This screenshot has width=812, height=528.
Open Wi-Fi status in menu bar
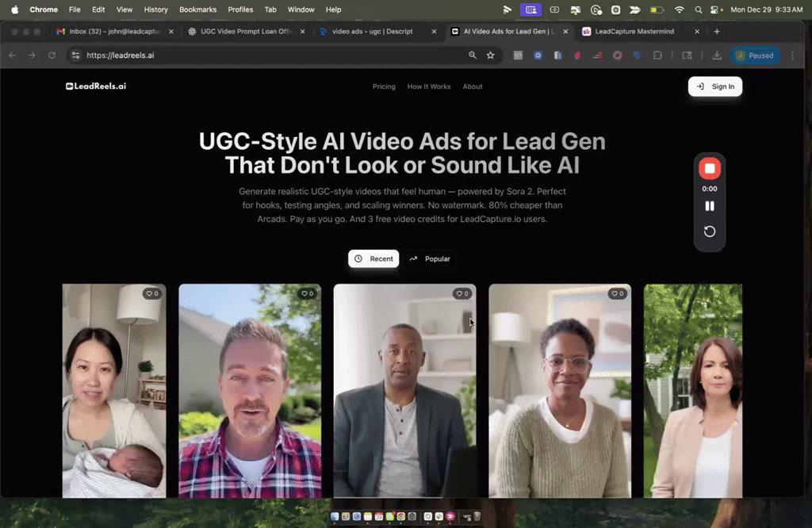(x=679, y=10)
